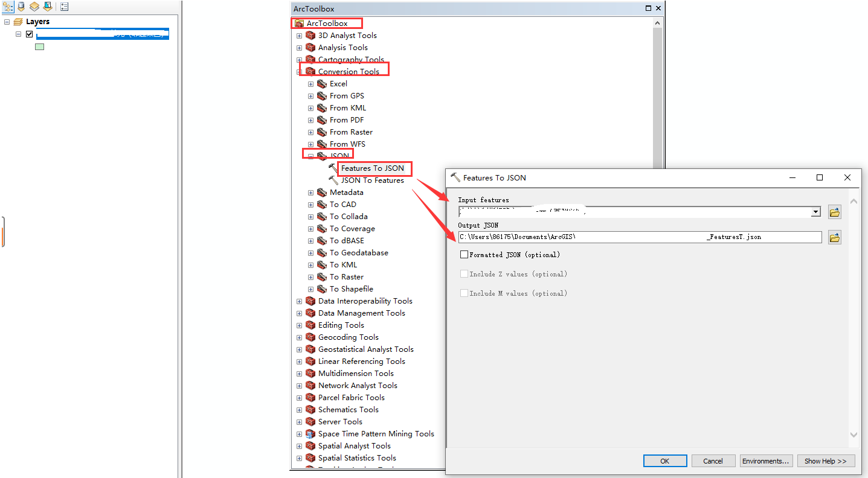Open the Input features dropdown
The image size is (868, 478).
click(816, 212)
